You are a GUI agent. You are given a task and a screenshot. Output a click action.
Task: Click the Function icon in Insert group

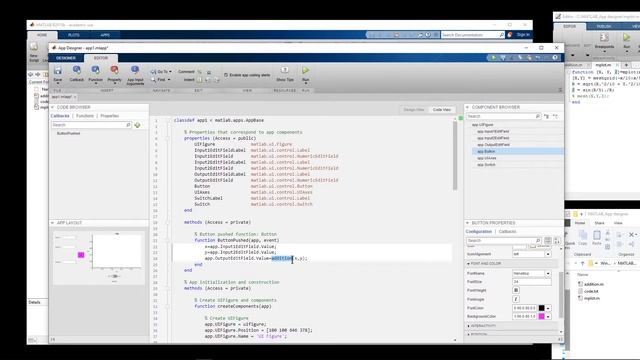pyautogui.click(x=96, y=71)
